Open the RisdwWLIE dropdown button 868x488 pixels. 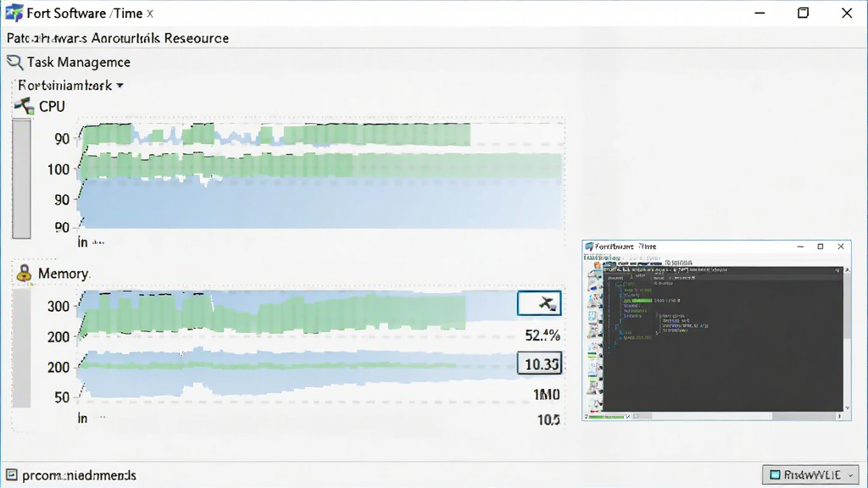[x=810, y=474]
